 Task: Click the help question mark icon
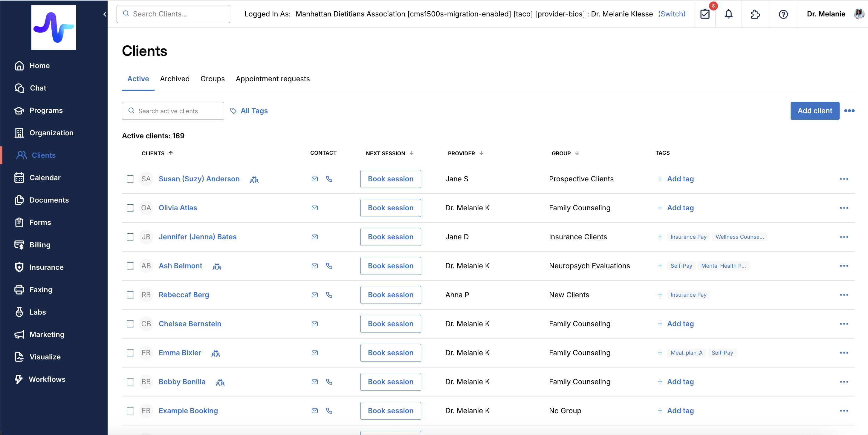click(x=783, y=14)
